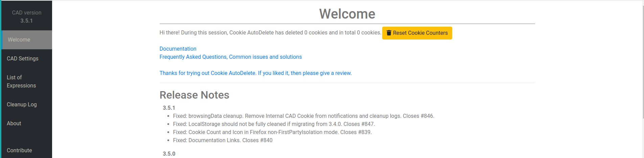The width and height of the screenshot is (644, 158).
Task: Open the Documentation link
Action: (178, 49)
